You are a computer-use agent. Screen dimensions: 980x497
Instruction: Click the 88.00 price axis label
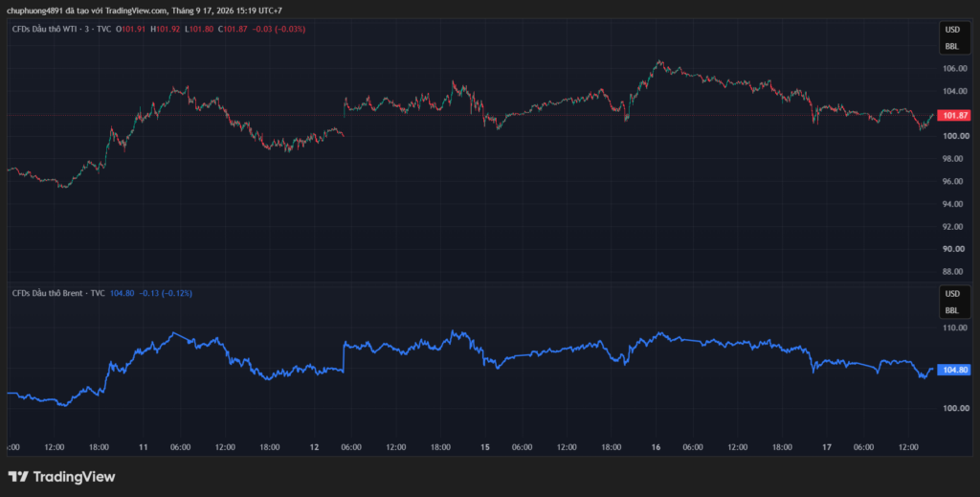pyautogui.click(x=955, y=271)
